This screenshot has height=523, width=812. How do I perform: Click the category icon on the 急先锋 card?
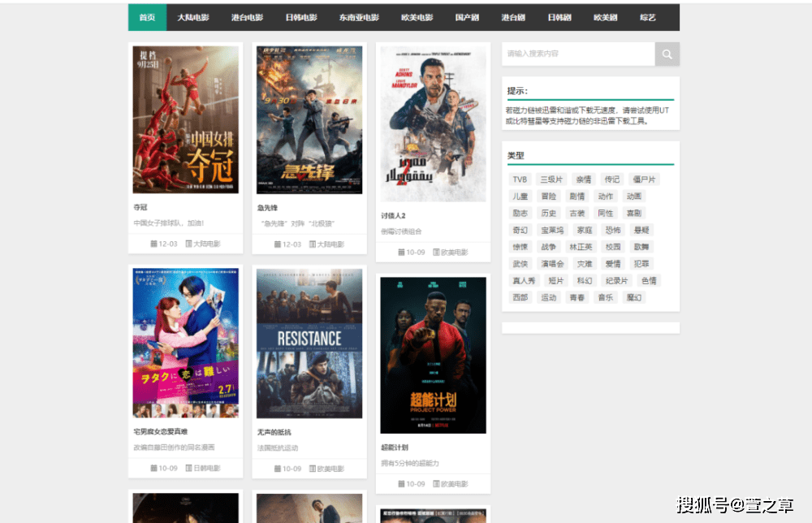(313, 244)
